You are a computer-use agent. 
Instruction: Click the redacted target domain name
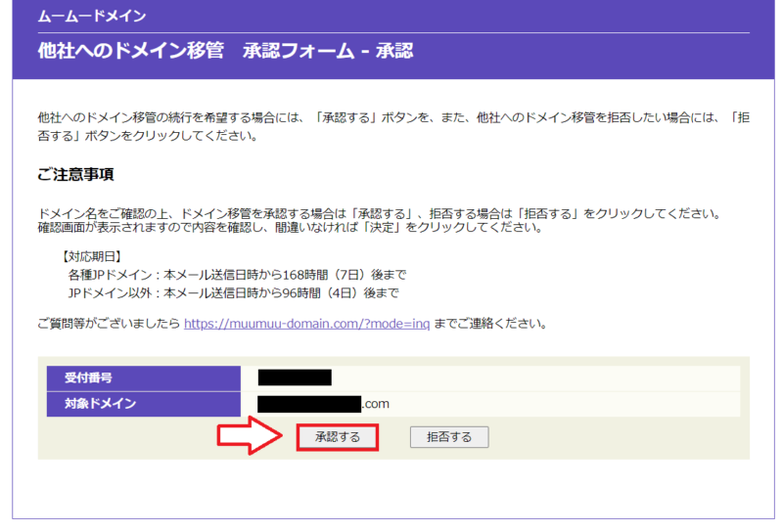pyautogui.click(x=308, y=403)
